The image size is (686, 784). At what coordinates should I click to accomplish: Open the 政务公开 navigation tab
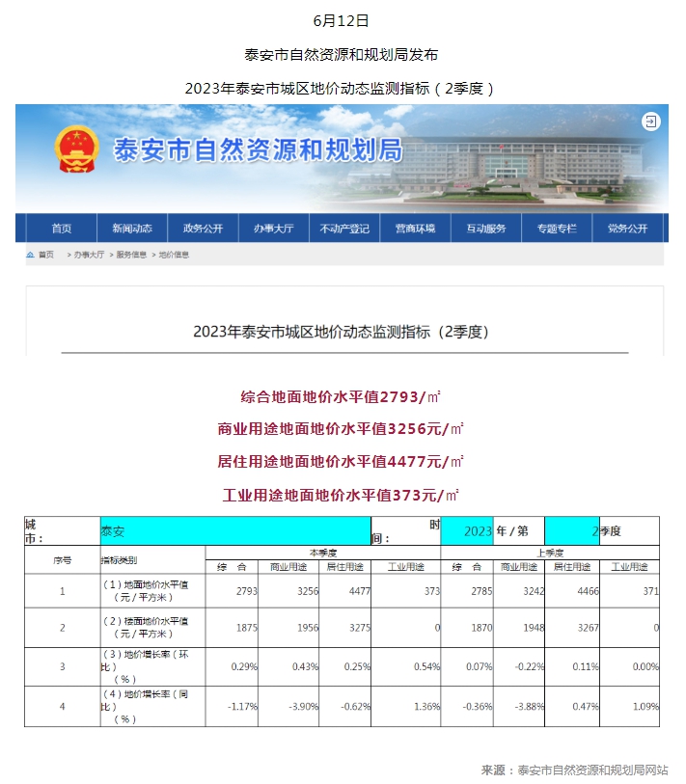point(204,229)
